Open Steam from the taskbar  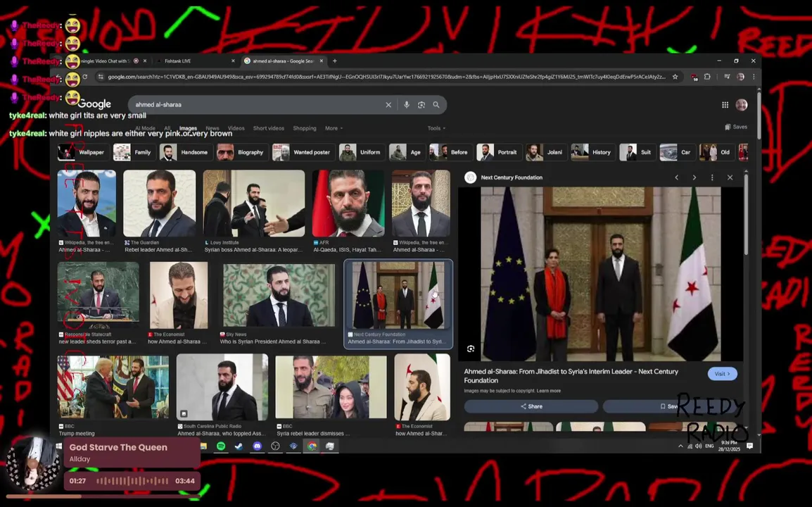[x=239, y=446]
